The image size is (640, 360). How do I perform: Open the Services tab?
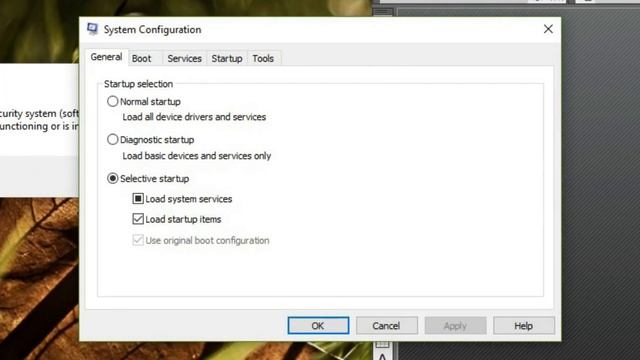click(184, 59)
